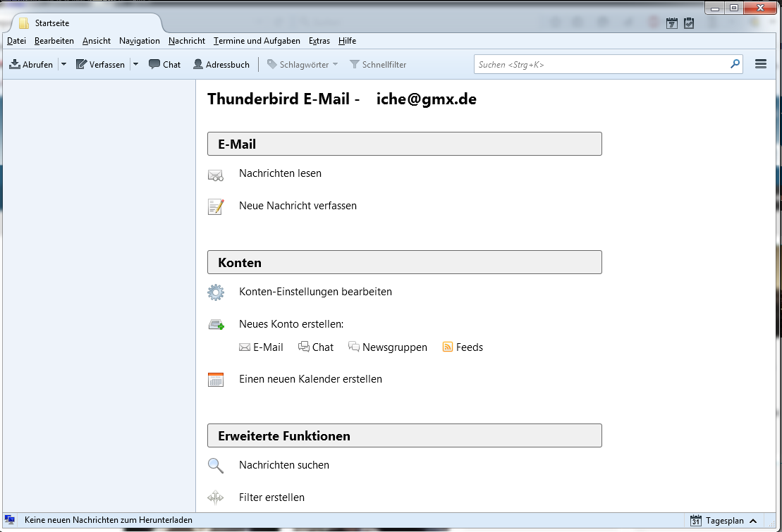Open the tasks tab icon in tab bar
This screenshot has height=532, width=782.
[x=689, y=23]
